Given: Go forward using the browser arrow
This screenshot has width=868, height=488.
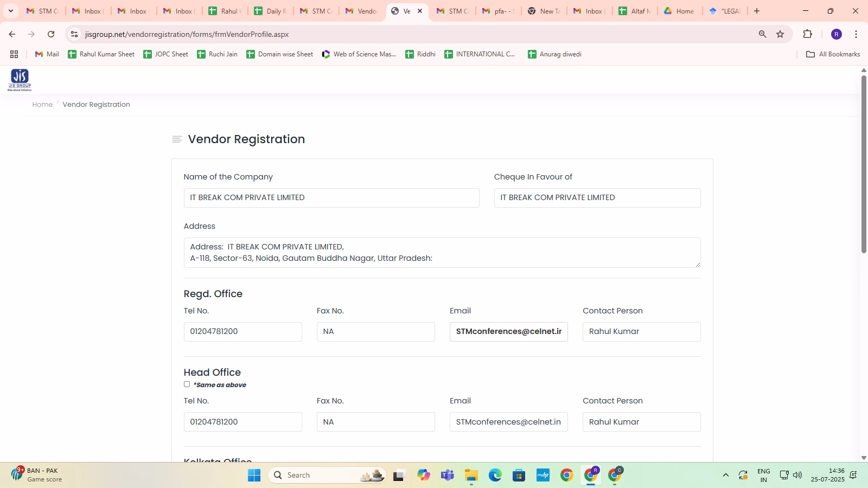Looking at the screenshot, I should (x=31, y=34).
